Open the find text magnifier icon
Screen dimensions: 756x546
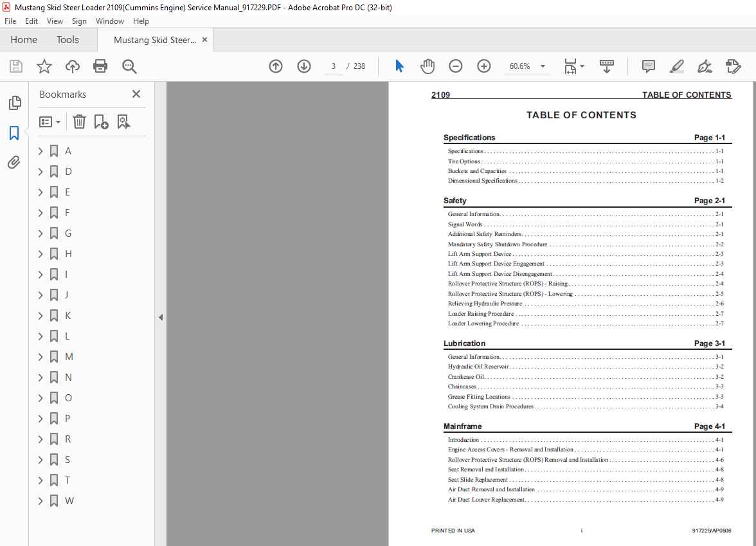(129, 66)
